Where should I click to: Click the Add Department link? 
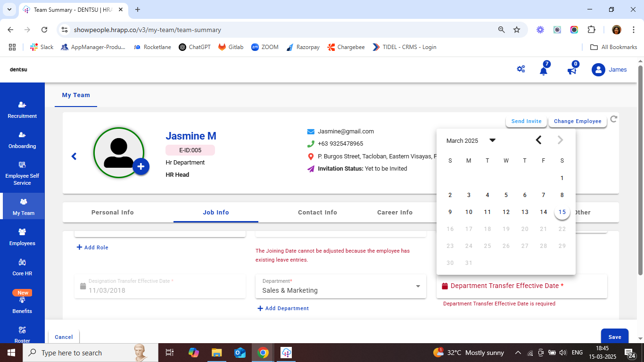pos(283,308)
